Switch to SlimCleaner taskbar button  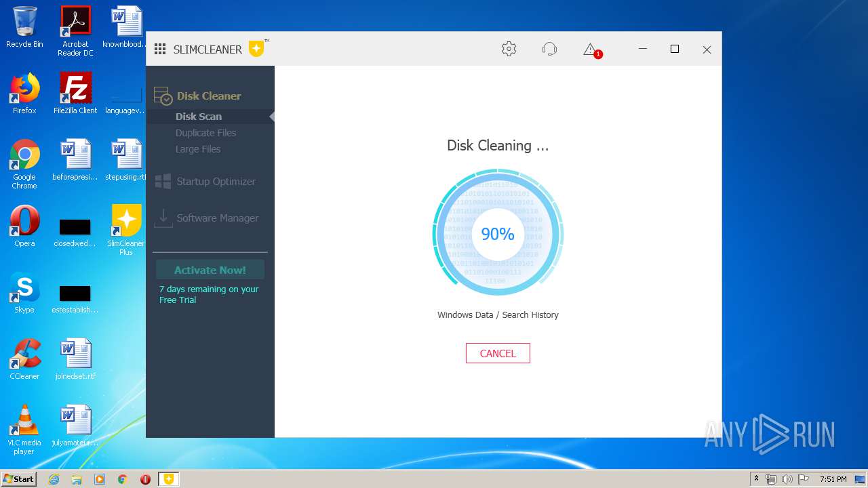[x=168, y=479]
